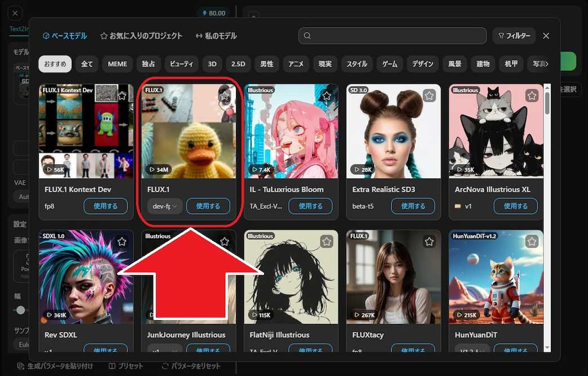
Task: Select the 風景 category chip
Action: (455, 64)
